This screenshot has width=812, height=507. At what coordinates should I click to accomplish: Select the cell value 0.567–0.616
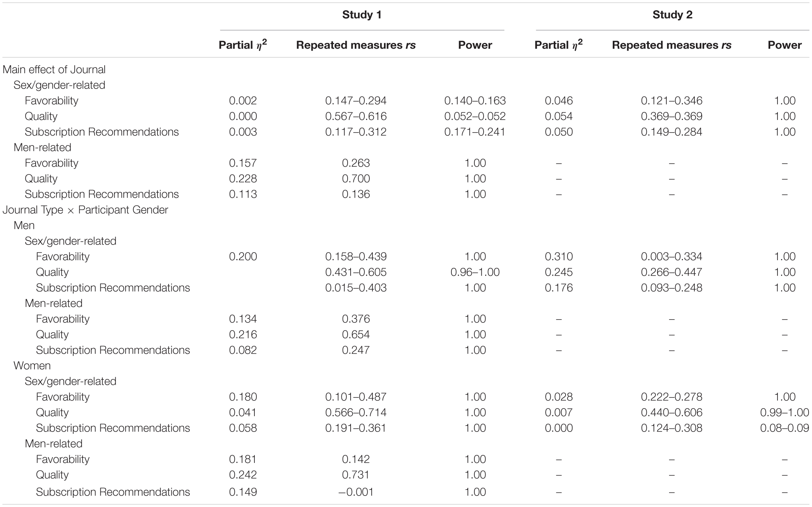[356, 116]
